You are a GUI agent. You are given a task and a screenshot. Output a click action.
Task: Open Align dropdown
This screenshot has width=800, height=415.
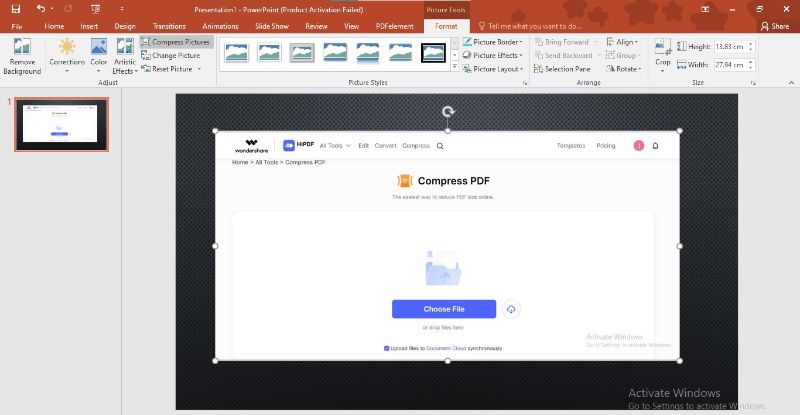(x=622, y=42)
